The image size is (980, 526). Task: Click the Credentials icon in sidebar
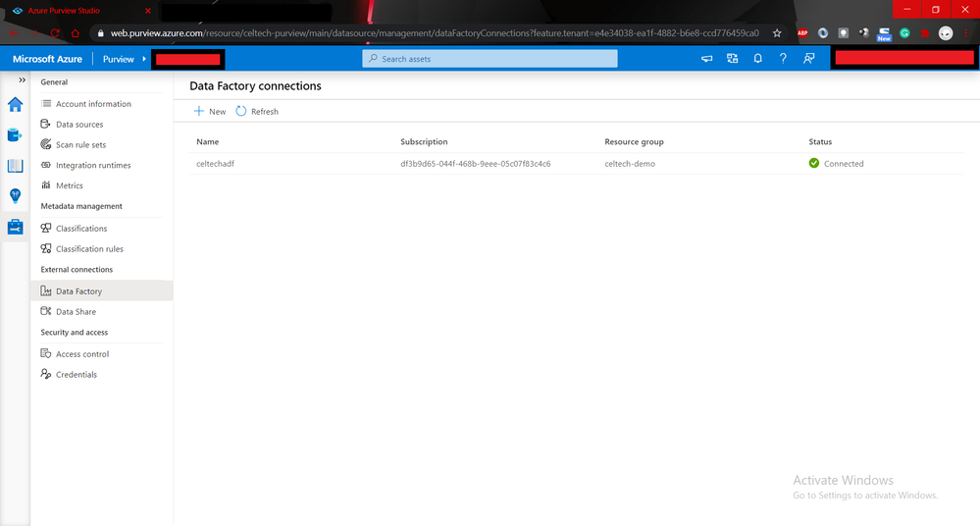pos(46,374)
